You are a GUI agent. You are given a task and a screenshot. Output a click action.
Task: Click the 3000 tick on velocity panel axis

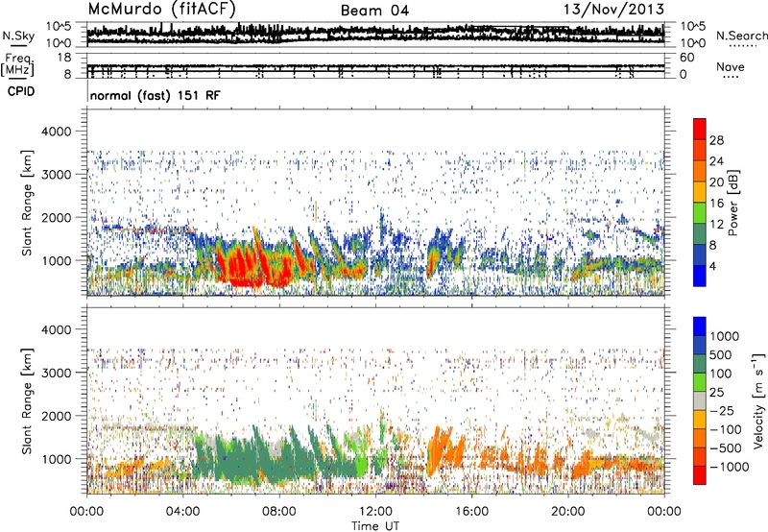56,373
